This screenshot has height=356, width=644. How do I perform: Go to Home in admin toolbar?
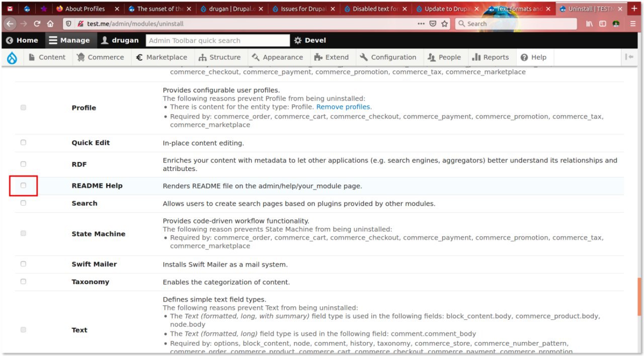(23, 40)
